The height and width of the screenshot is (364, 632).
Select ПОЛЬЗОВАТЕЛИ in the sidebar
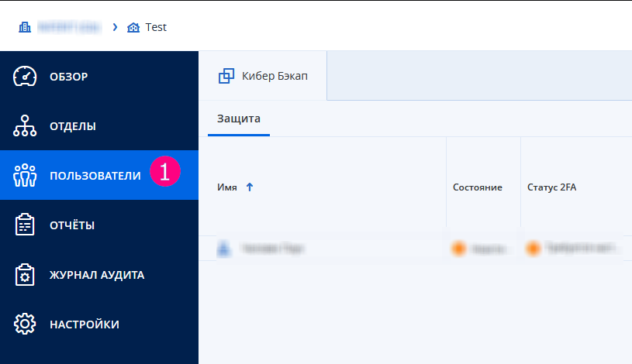pos(99,175)
